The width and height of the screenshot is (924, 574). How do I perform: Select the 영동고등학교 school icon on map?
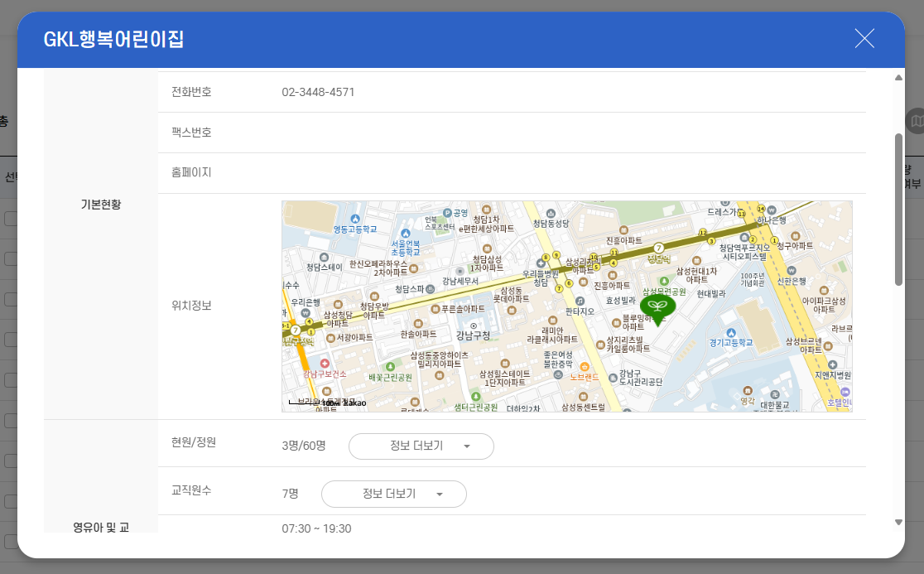click(x=354, y=219)
